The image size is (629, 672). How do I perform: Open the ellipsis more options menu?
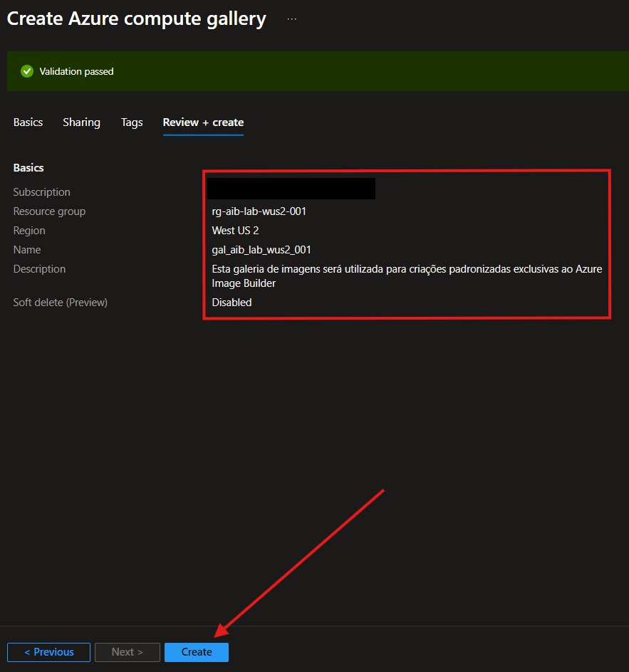click(x=292, y=19)
